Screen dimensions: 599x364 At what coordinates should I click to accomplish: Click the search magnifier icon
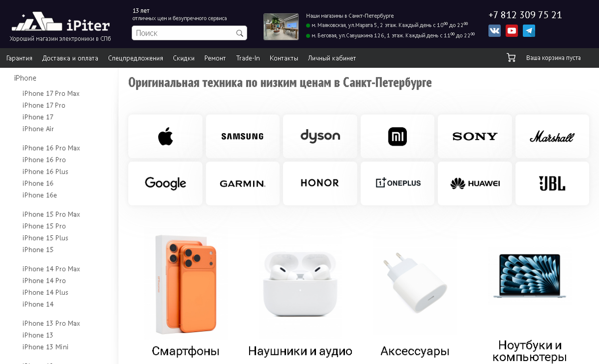pos(240,33)
